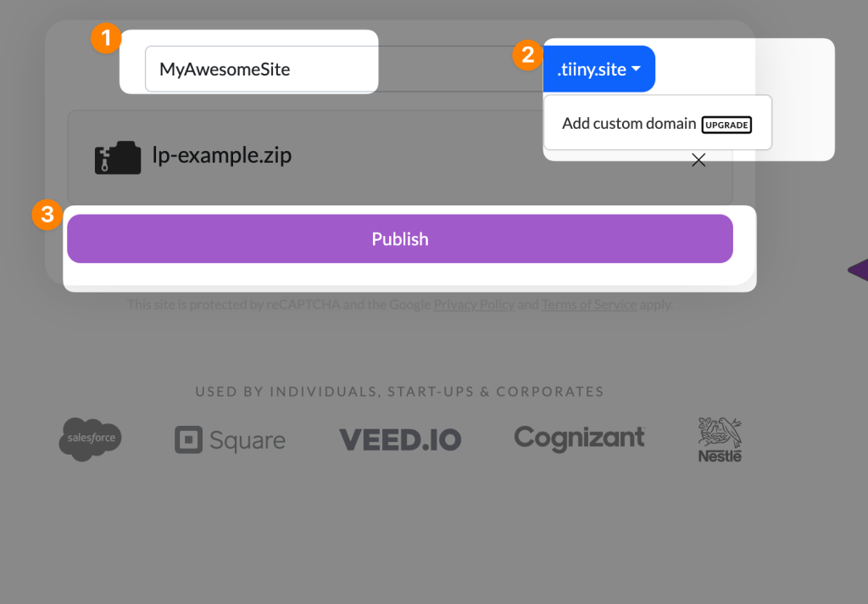The height and width of the screenshot is (604, 868).
Task: Click step marker 2 near the domain selector
Action: pyautogui.click(x=527, y=54)
